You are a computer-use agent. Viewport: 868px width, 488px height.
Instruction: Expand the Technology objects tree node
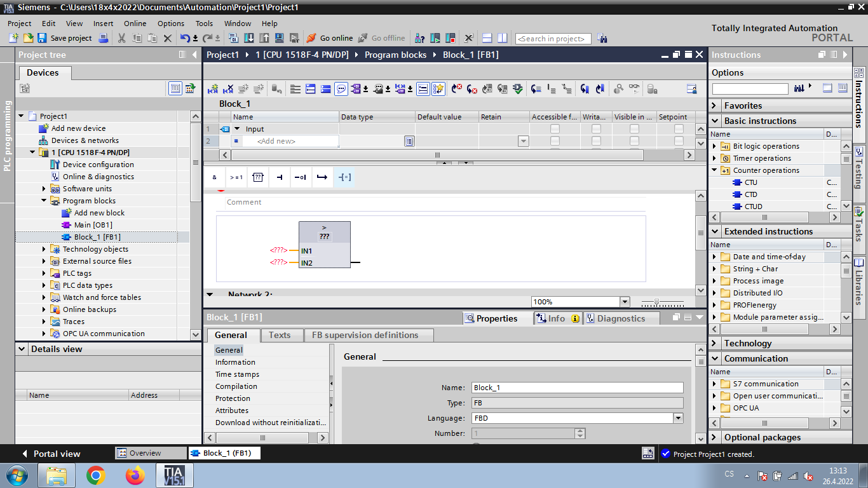[x=44, y=249]
